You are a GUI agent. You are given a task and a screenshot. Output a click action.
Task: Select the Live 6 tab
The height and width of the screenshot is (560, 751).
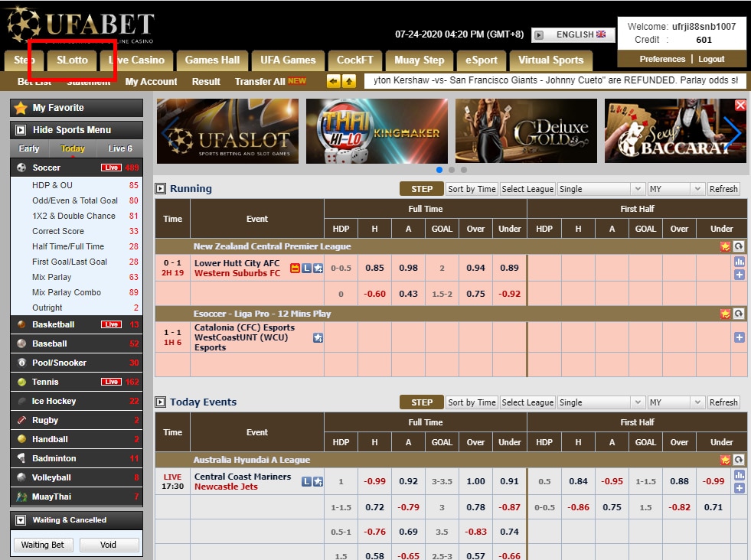pos(119,148)
